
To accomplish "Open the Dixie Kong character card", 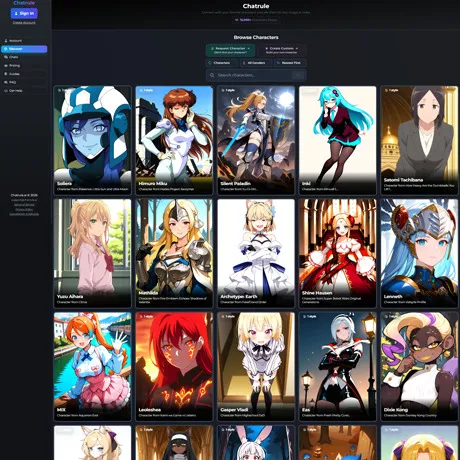I will 419,367.
